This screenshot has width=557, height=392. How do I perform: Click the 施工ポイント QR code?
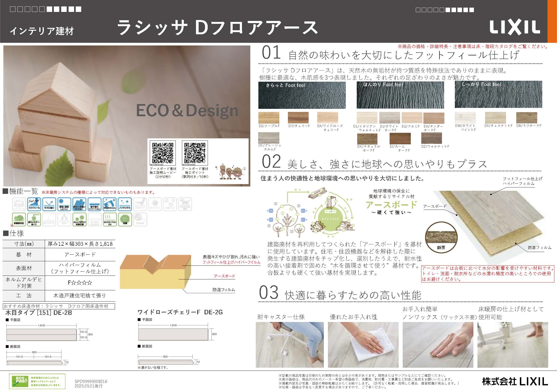point(195,153)
